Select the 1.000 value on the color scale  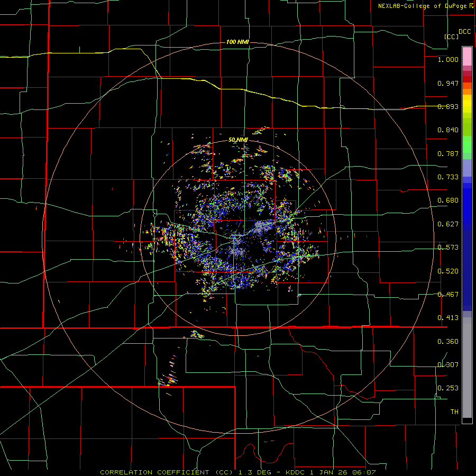pos(448,59)
